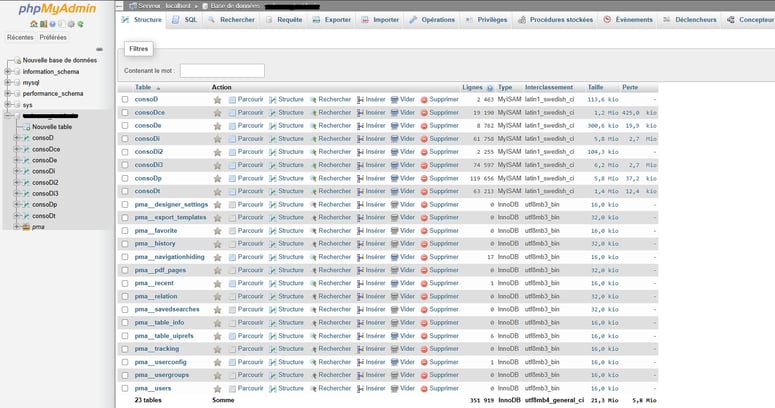Open the Déclencheurs tab
Screen dimensions: 775x408
(x=689, y=20)
